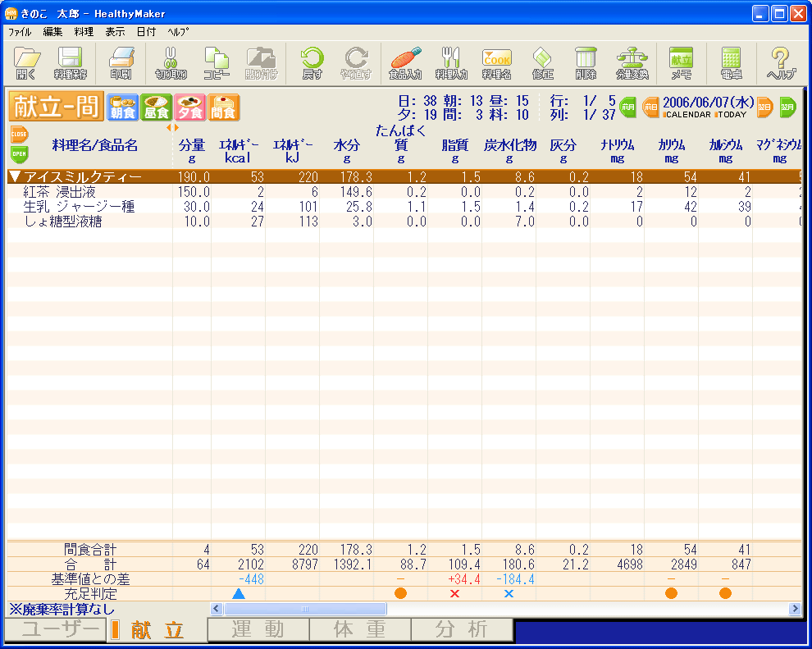
Task: Click the TODAY link
Action: tap(731, 115)
